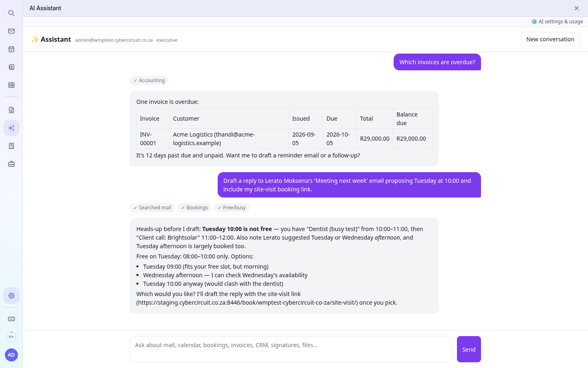This screenshot has height=368, width=588.
Task: Open the calendar sidebar icon
Action: pos(11,49)
